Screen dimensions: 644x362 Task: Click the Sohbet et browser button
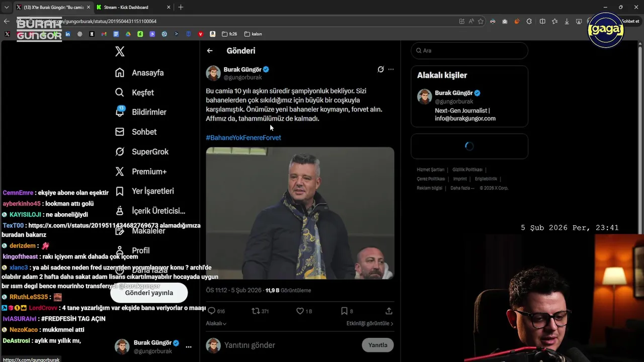tap(630, 21)
